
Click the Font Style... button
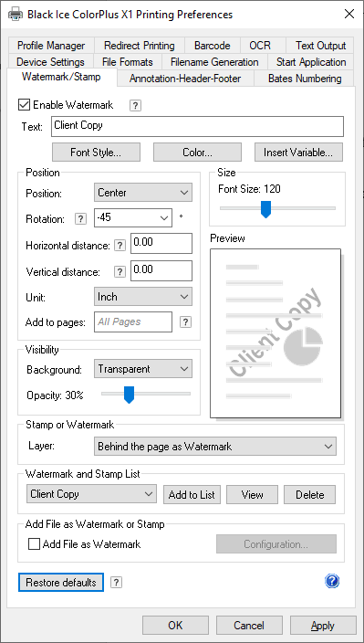pos(96,153)
